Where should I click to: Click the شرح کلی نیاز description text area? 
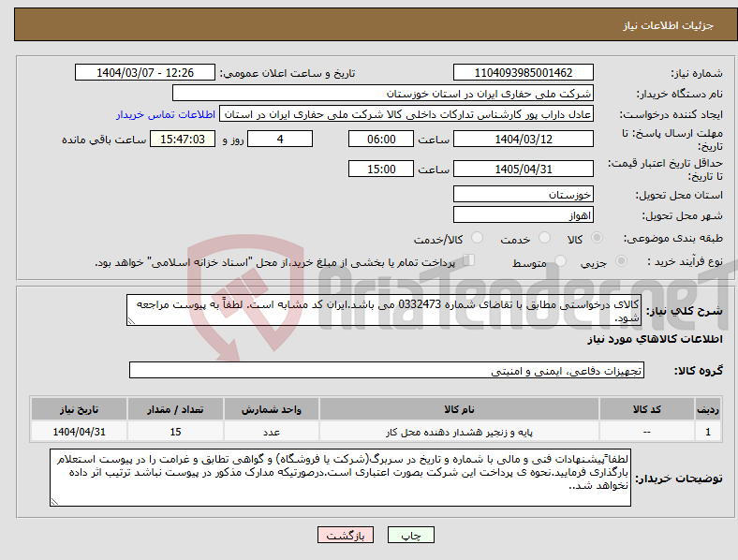[x=384, y=310]
